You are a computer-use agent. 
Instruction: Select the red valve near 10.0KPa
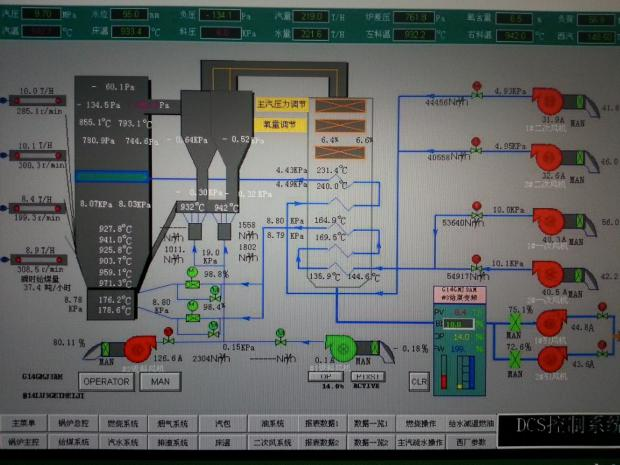[477, 211]
